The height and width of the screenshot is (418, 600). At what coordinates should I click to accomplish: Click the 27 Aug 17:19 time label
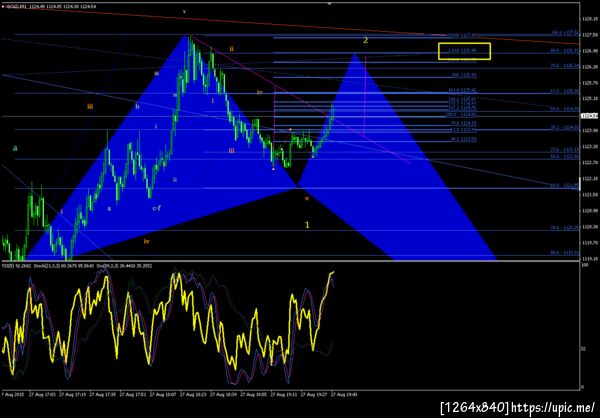coord(73,394)
